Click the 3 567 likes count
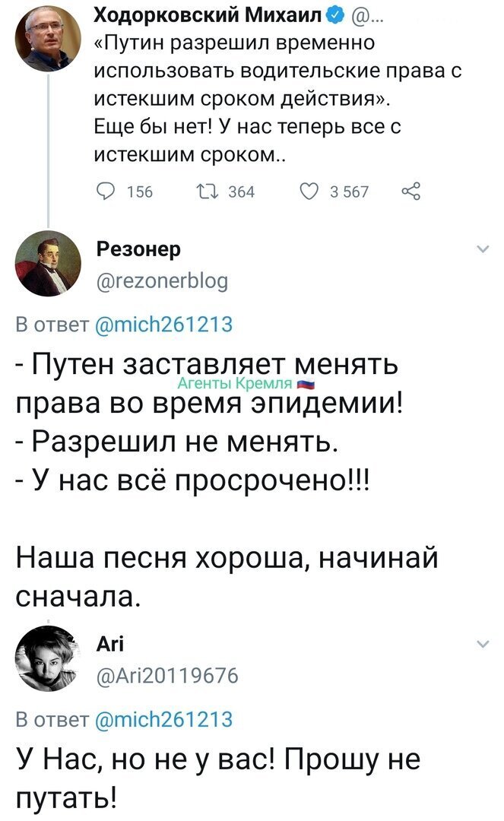 [349, 192]
